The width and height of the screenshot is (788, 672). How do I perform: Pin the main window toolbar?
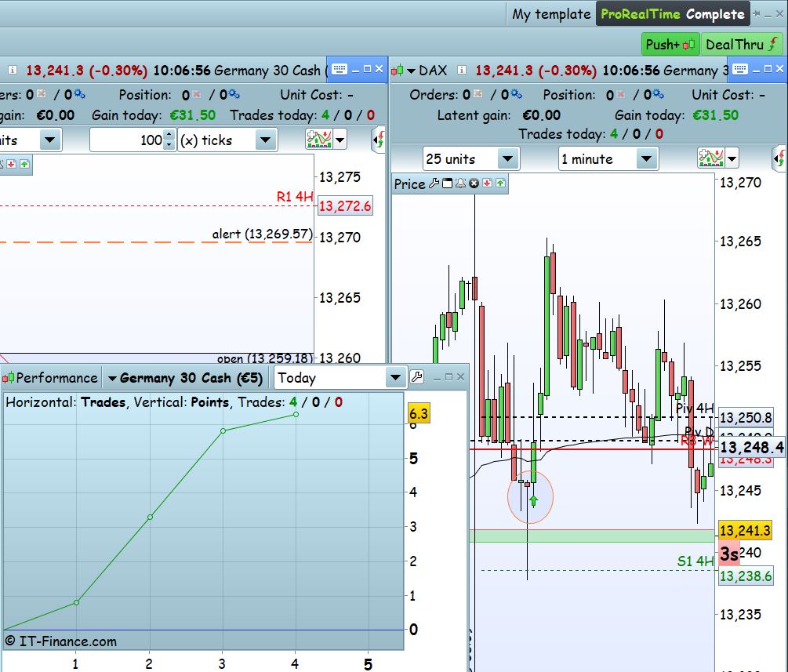[x=757, y=14]
